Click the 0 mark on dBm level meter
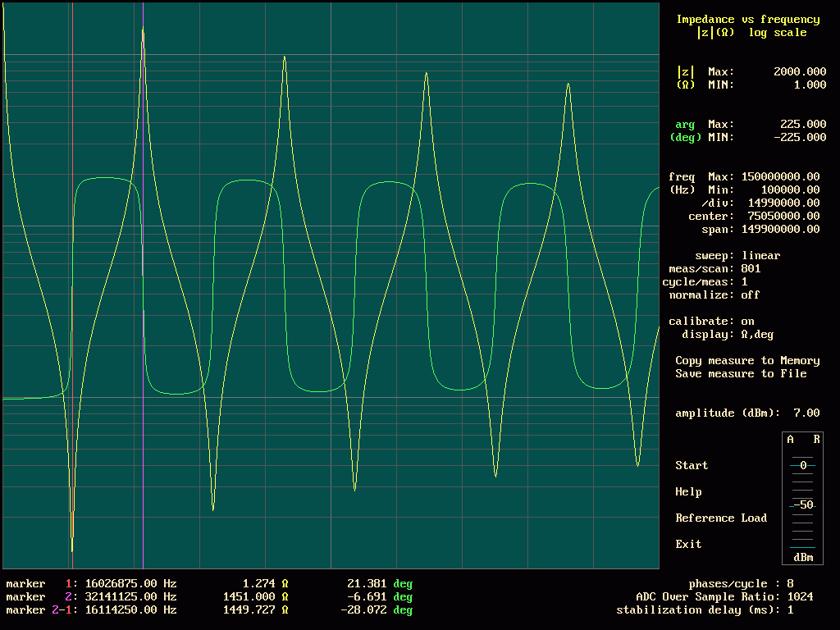Image resolution: width=840 pixels, height=630 pixels. tap(802, 466)
